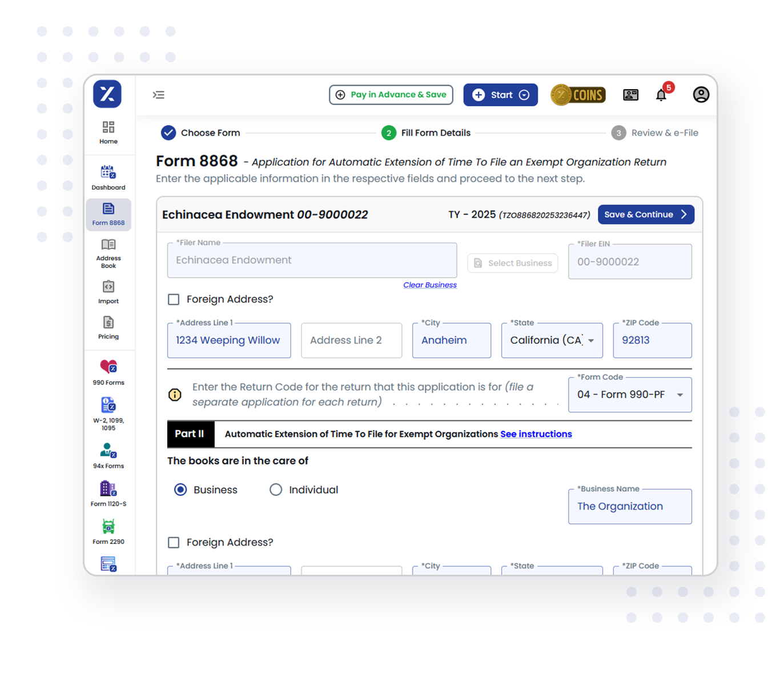Open the See instructions link
The height and width of the screenshot is (677, 784).
tap(536, 434)
